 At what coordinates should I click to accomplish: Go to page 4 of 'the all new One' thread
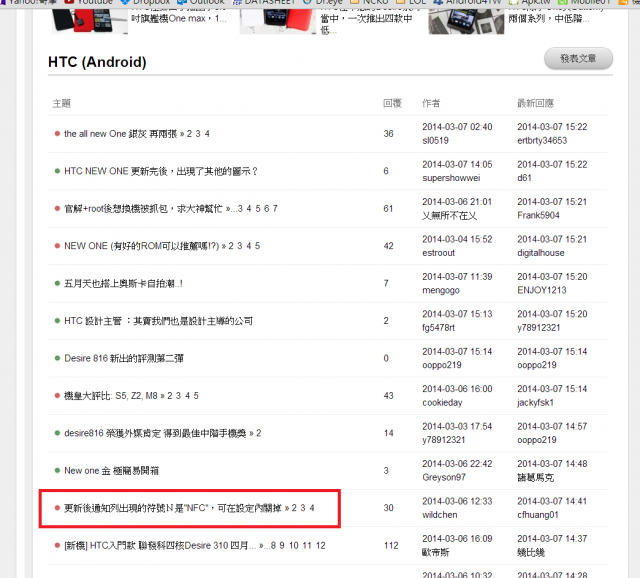[x=207, y=134]
